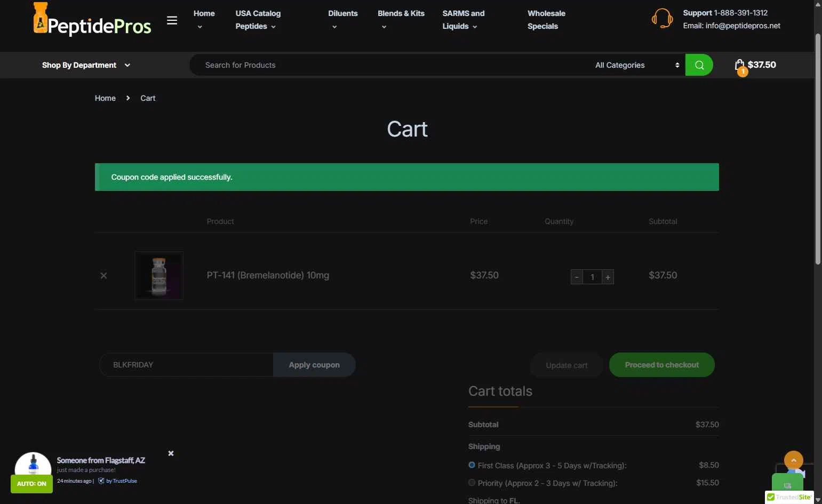Image resolution: width=822 pixels, height=504 pixels.
Task: Open the PT-141 (Bremelanotide) 10mg product link
Action: pyautogui.click(x=268, y=275)
